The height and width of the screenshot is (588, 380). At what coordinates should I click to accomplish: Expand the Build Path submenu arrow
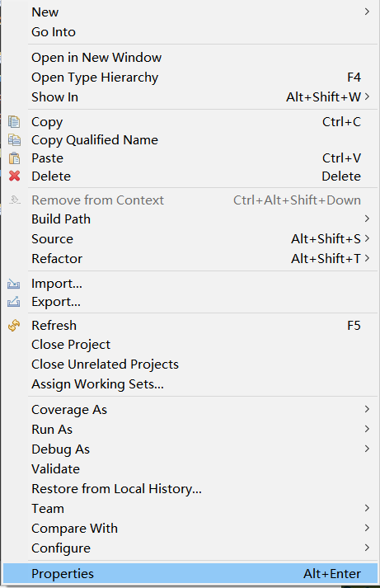tap(367, 219)
